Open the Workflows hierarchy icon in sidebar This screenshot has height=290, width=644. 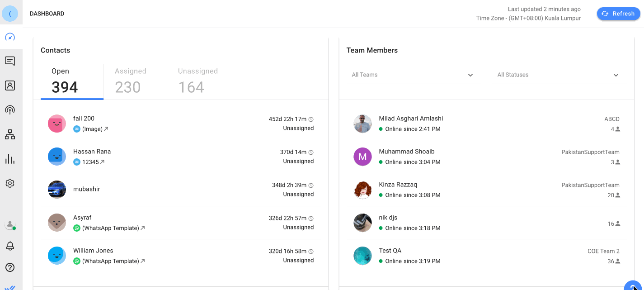[x=10, y=134]
